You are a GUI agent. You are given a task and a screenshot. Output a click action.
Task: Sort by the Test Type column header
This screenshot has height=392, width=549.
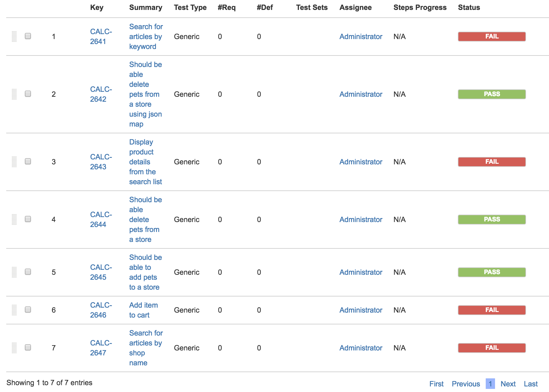pyautogui.click(x=190, y=7)
